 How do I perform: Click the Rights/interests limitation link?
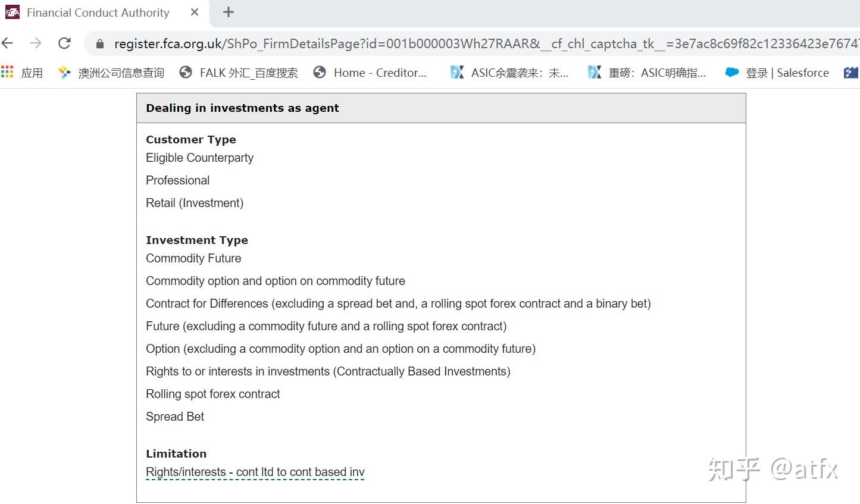pyautogui.click(x=255, y=472)
